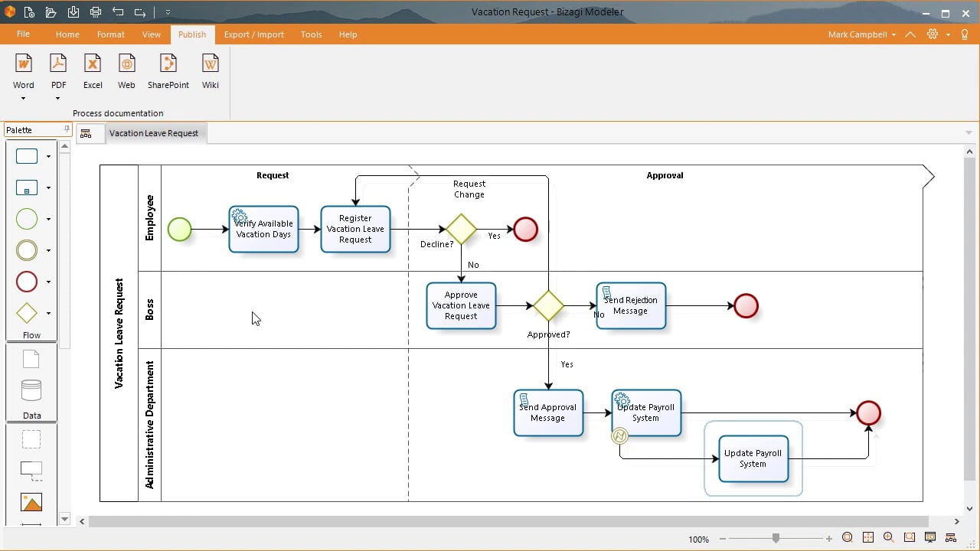Select the Intermediate event shape in the palette
The height and width of the screenshot is (551, 980).
tap(27, 250)
